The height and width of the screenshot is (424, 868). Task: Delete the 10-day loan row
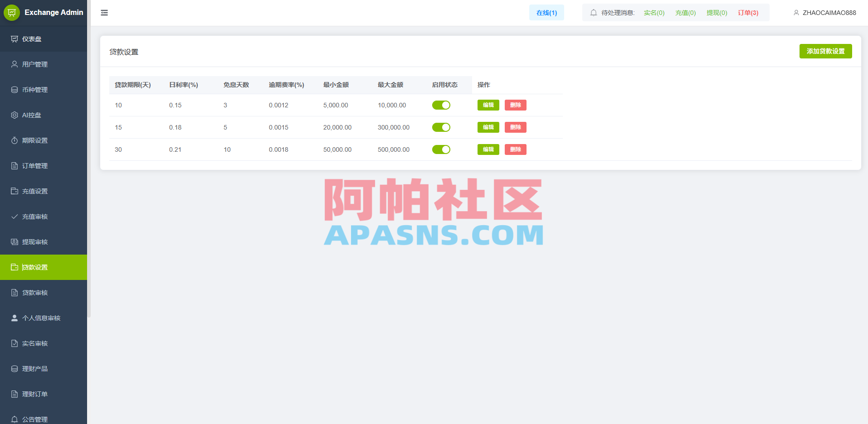(x=516, y=105)
